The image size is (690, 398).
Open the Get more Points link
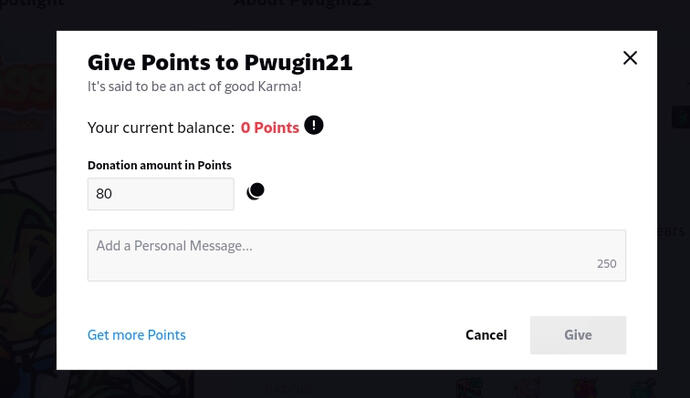pos(136,335)
